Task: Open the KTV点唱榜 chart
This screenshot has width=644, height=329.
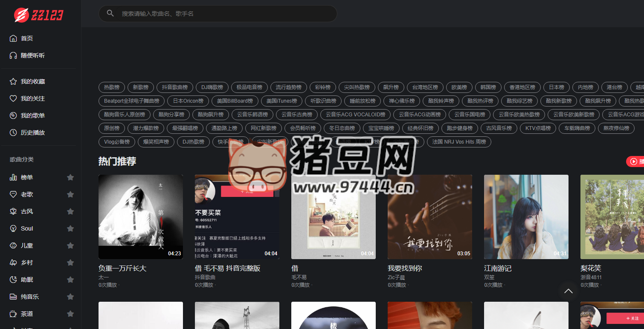Action: click(538, 128)
